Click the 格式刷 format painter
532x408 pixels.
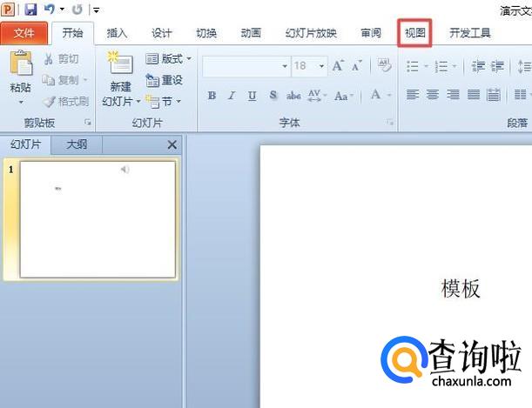[x=66, y=101]
